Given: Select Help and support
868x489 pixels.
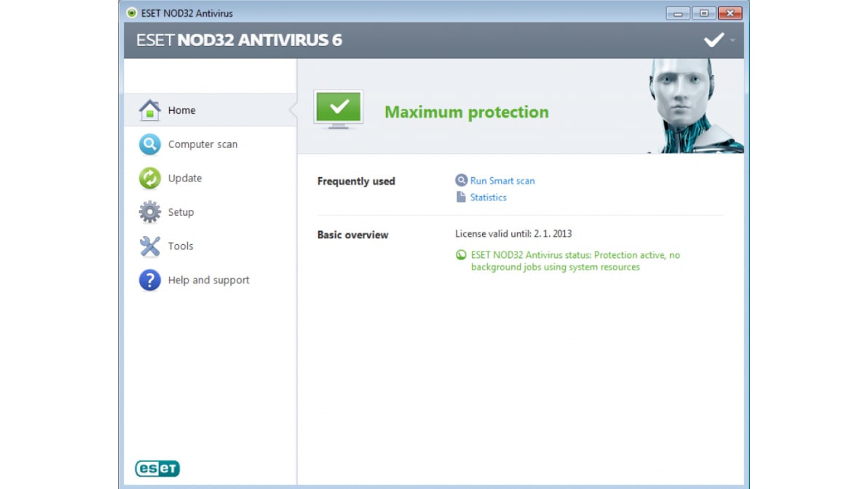Looking at the screenshot, I should pos(210,281).
